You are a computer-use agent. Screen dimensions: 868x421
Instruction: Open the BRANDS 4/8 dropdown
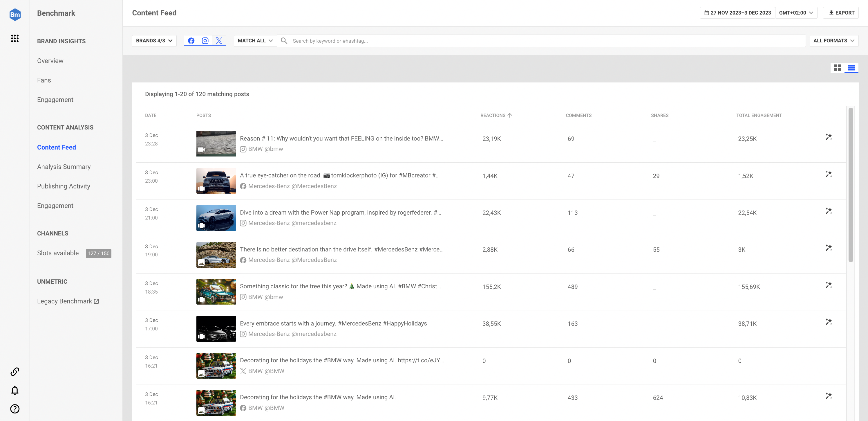point(154,41)
